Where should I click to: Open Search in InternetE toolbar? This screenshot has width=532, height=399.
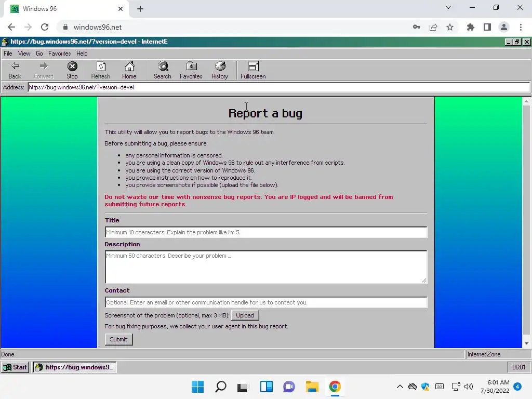pyautogui.click(x=163, y=70)
